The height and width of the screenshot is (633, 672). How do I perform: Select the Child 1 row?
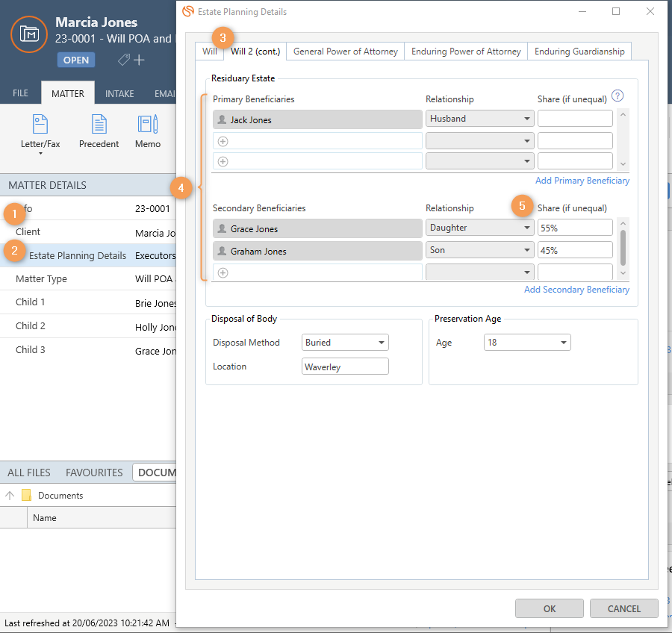click(88, 302)
